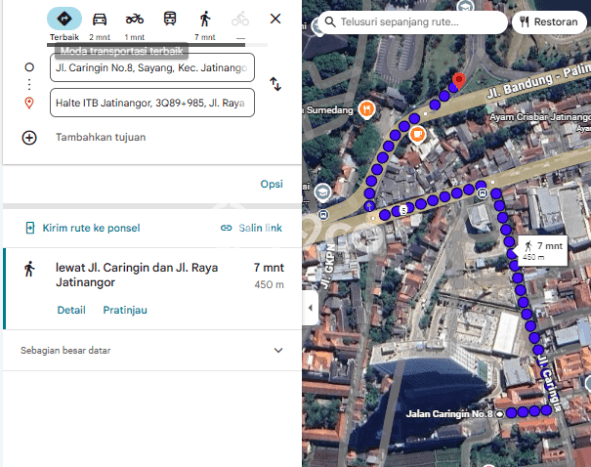The width and height of the screenshot is (591, 467).
Task: Edit the Jl. Caringin No.8 origin field
Action: pos(152,67)
